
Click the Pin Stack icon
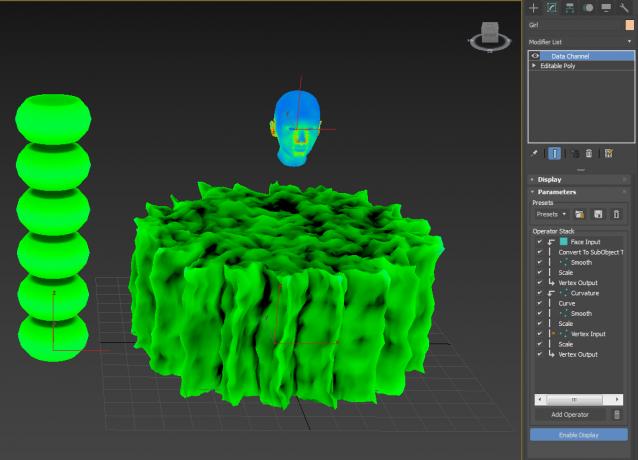534,154
